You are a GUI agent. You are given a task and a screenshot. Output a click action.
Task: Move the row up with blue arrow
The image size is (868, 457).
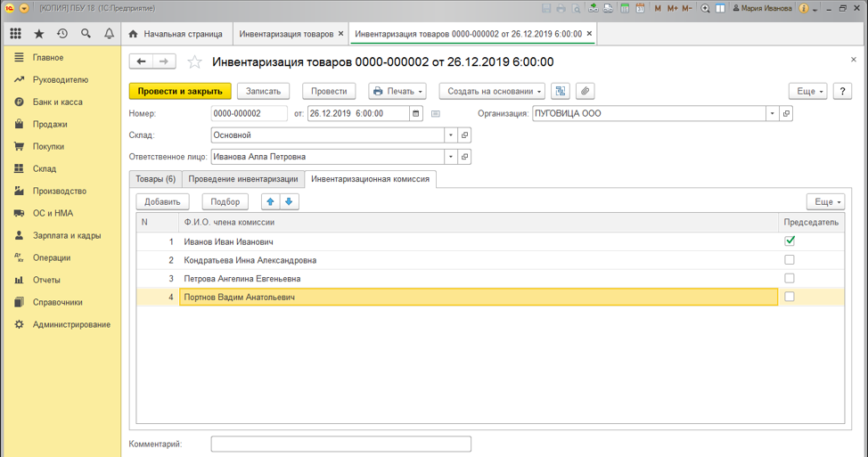tap(271, 202)
